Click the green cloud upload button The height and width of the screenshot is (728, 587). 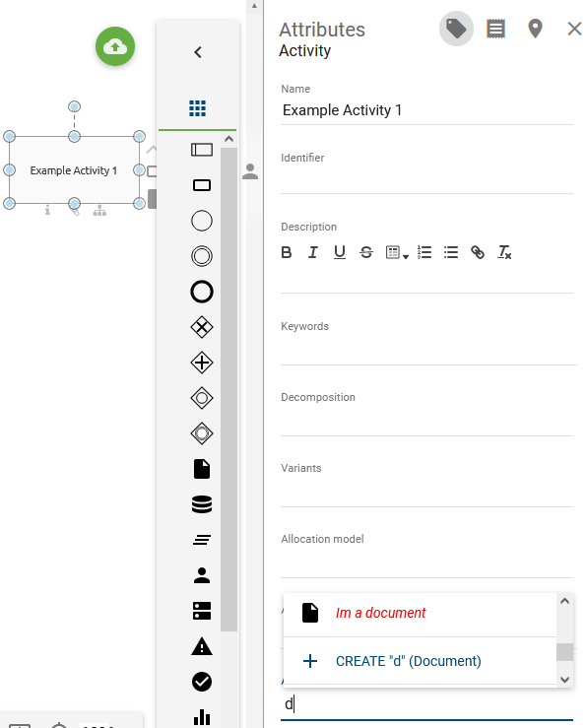115,46
